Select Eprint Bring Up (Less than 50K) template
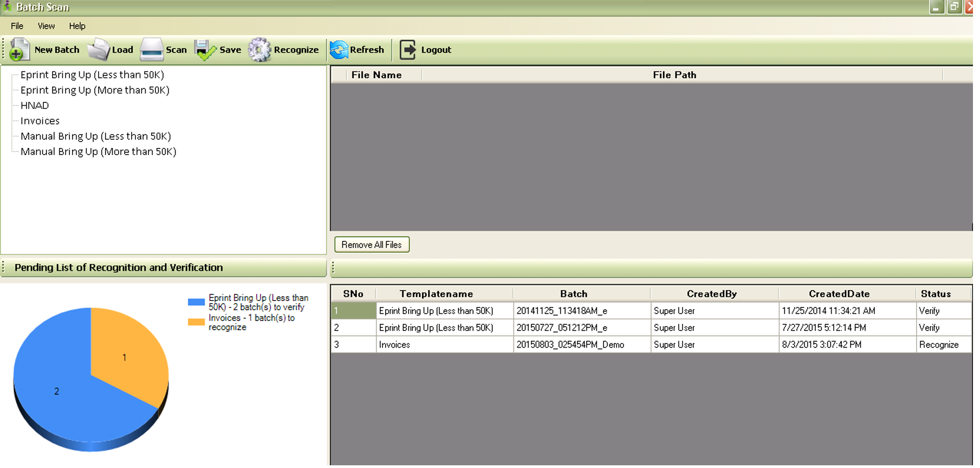 [92, 75]
